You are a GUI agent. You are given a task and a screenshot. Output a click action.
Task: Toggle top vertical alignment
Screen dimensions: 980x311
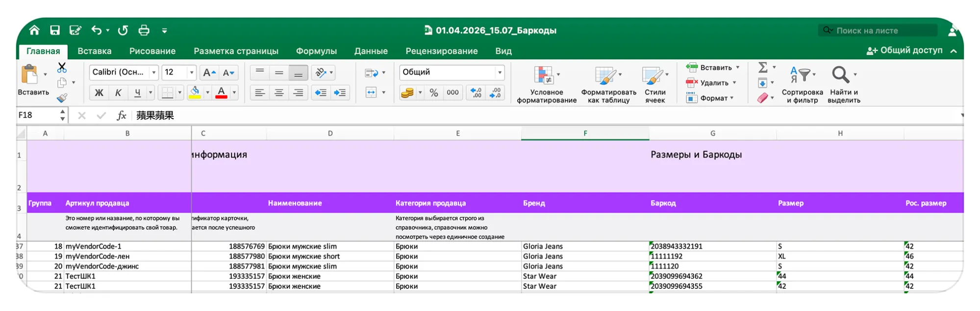[x=260, y=73]
